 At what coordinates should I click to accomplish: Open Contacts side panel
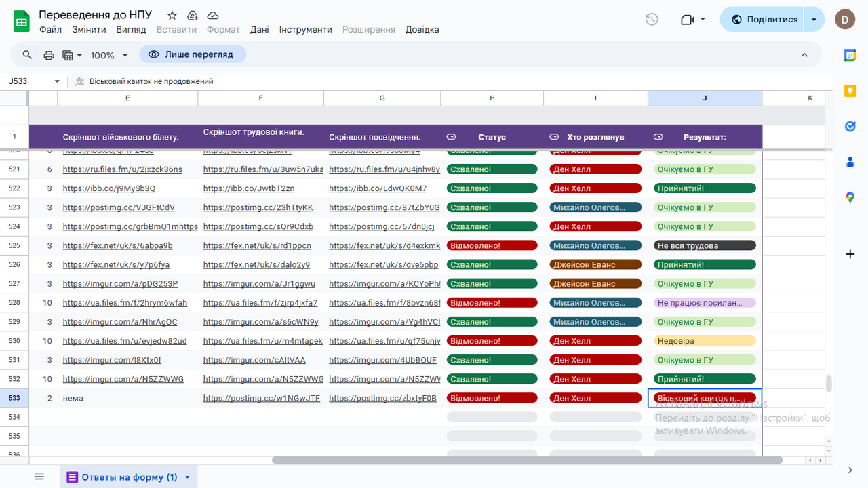850,162
